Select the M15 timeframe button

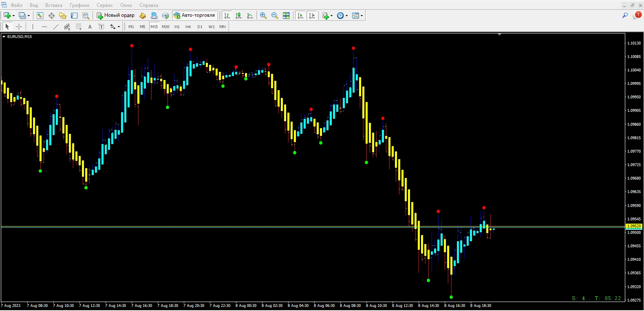154,27
